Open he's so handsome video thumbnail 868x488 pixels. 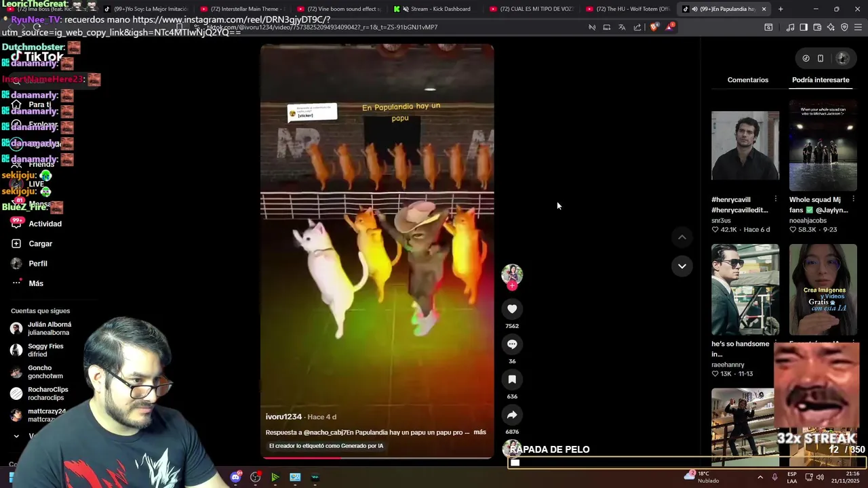(745, 289)
